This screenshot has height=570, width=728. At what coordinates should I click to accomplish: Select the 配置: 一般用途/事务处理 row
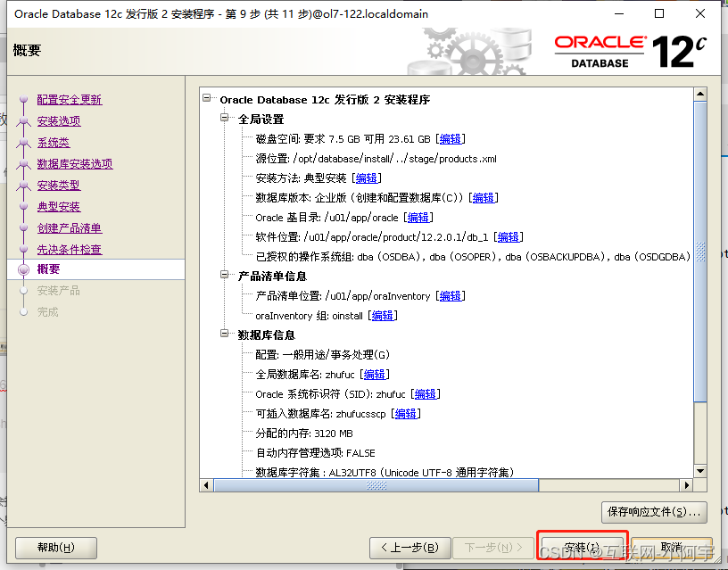[x=323, y=355]
